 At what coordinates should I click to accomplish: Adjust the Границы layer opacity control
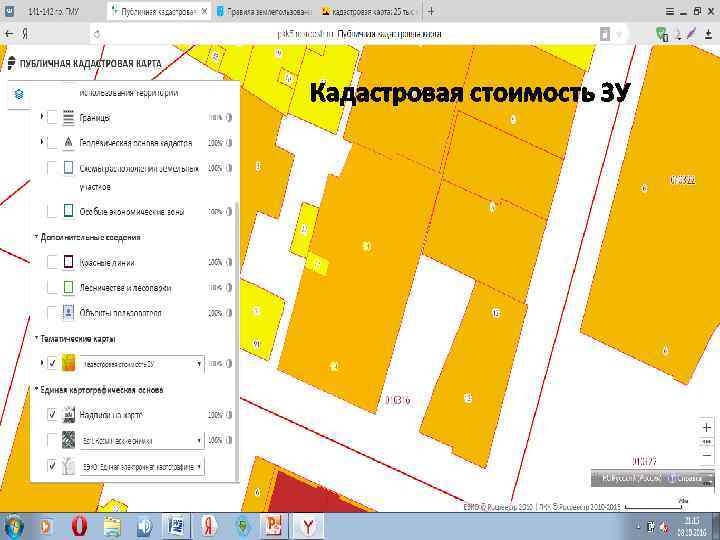[x=229, y=118]
